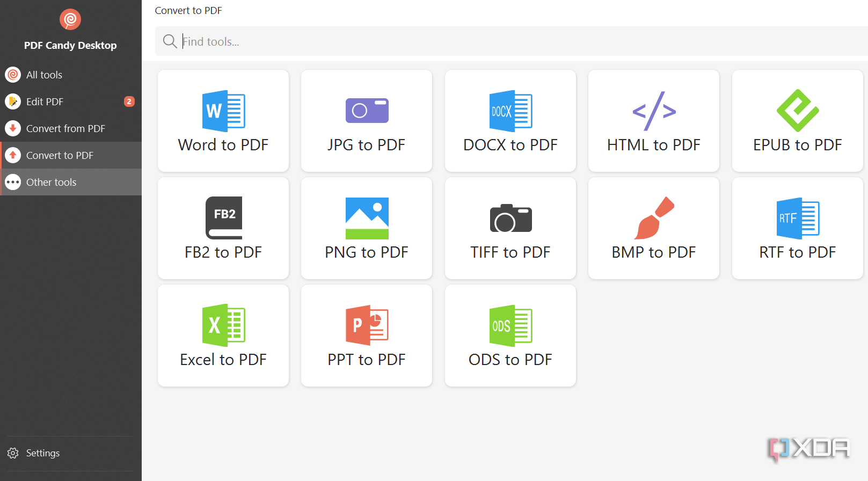Select the JPG to PDF camera icon
The image size is (868, 481).
click(367, 111)
